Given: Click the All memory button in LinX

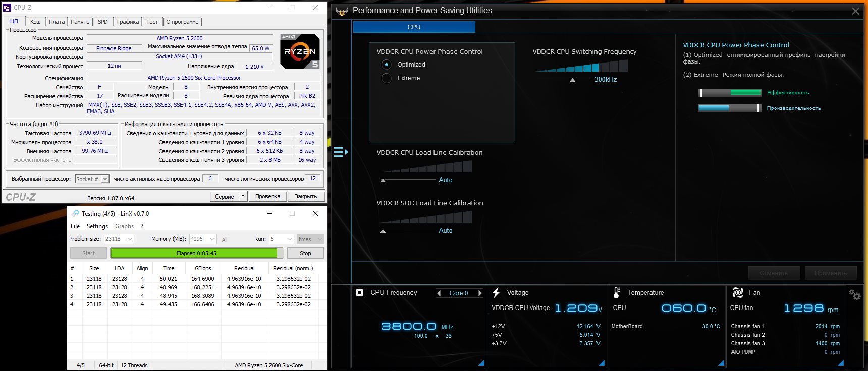Looking at the screenshot, I should click(x=225, y=239).
